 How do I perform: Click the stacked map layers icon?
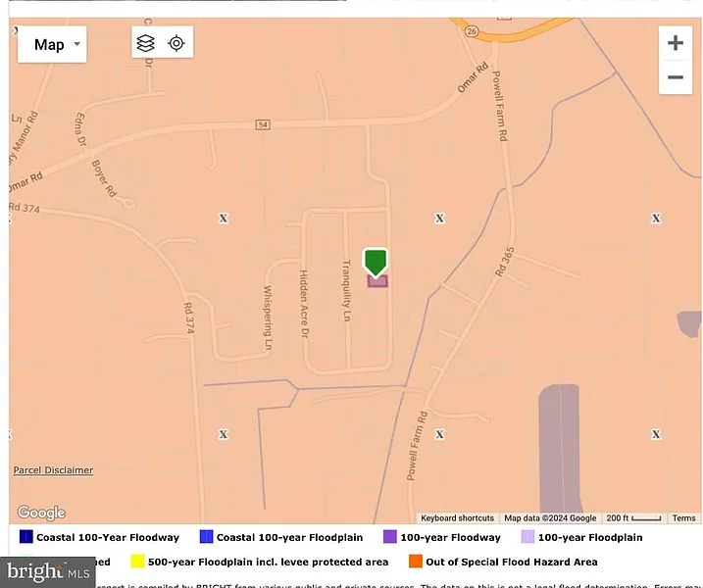(146, 43)
